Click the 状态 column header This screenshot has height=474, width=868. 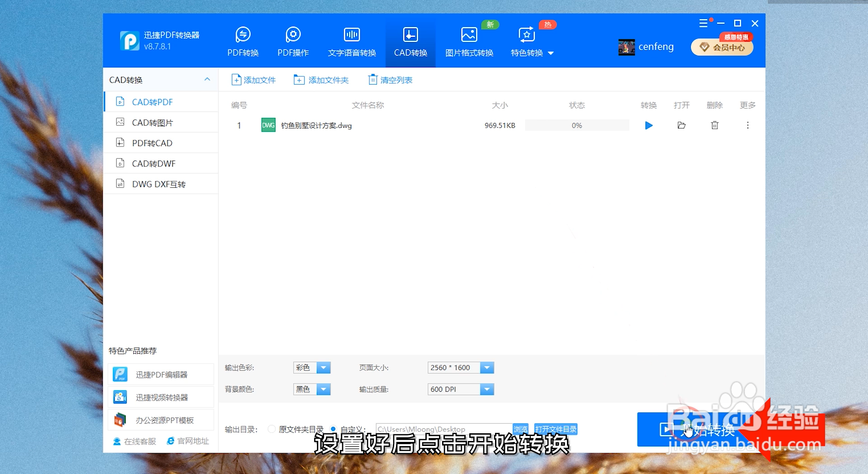[x=577, y=105]
